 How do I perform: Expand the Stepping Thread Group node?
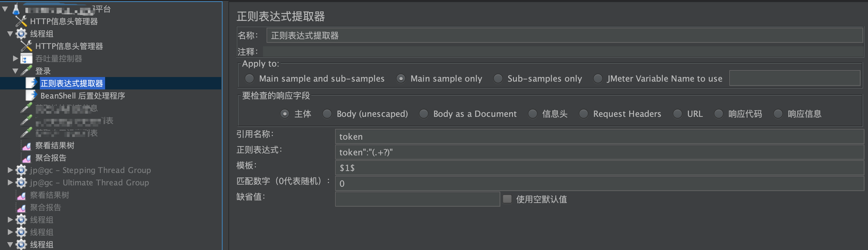(x=10, y=170)
